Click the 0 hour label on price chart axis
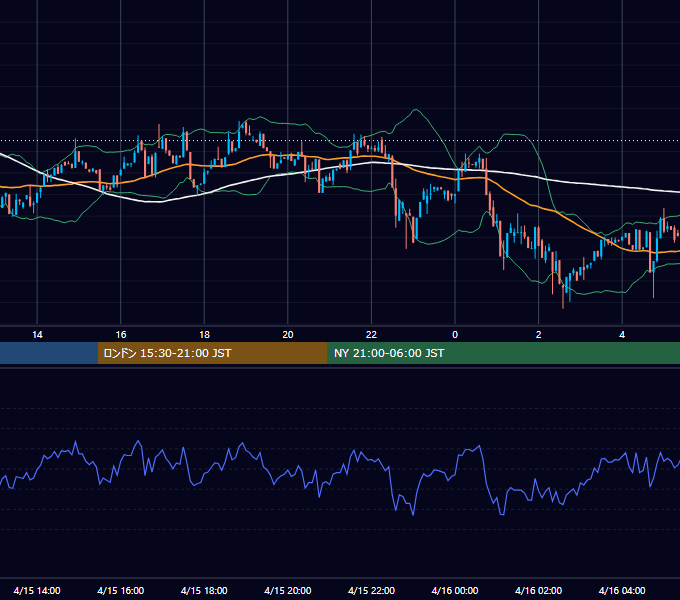The image size is (680, 600). (455, 335)
